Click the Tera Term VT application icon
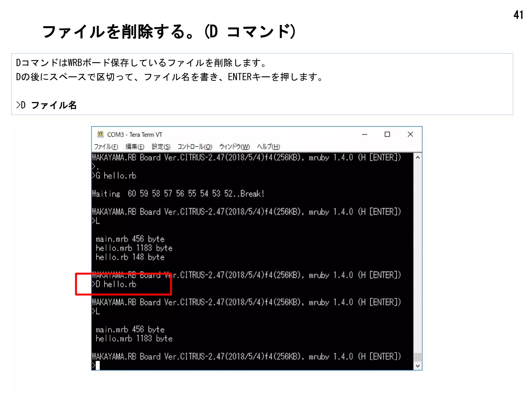The image size is (532, 399). [100, 134]
